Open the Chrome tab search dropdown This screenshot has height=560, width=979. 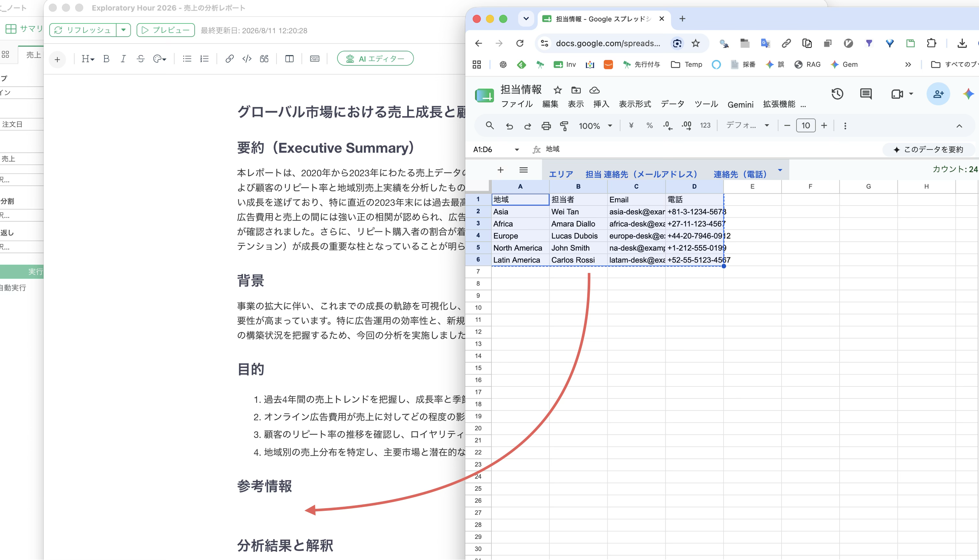coord(526,18)
